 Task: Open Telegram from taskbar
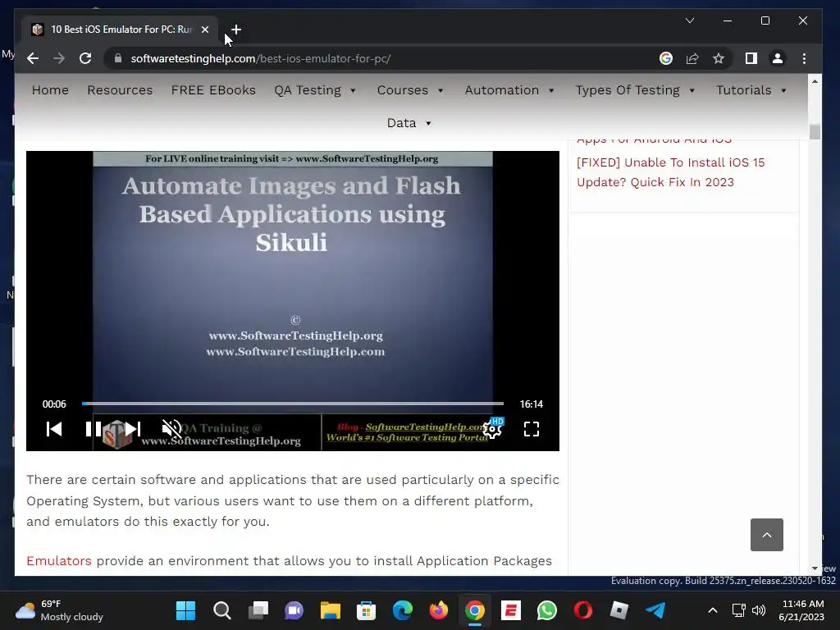655,610
